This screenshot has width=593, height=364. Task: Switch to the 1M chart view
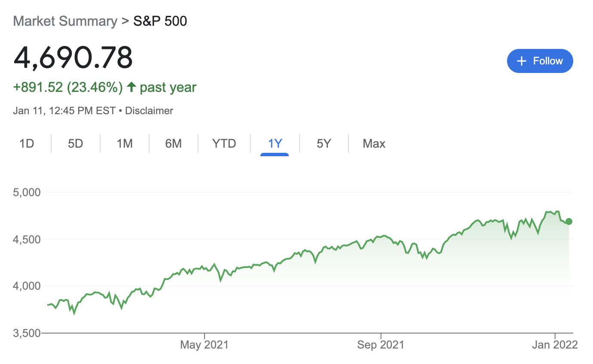tap(124, 143)
